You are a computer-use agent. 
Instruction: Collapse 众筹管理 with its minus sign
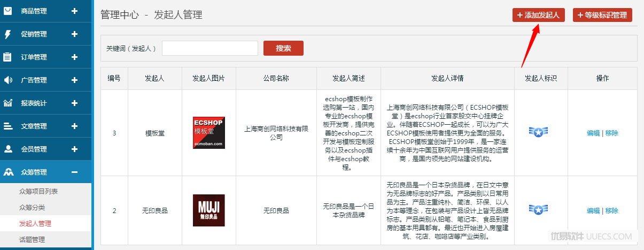pyautogui.click(x=74, y=172)
